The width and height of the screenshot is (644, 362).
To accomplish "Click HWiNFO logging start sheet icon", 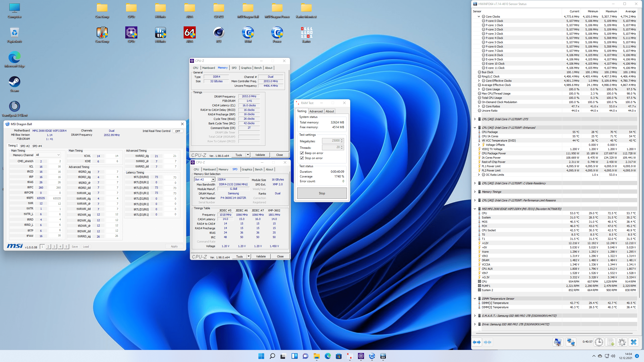I will [x=610, y=342].
